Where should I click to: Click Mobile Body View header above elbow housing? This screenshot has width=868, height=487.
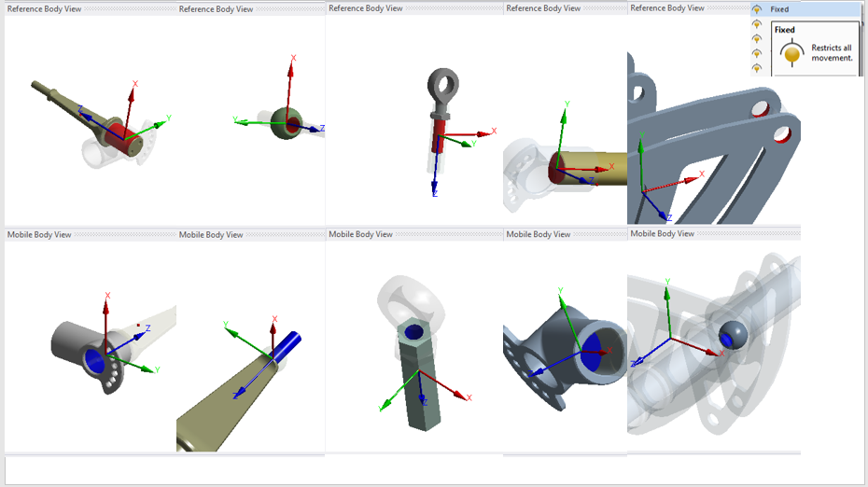coord(539,234)
